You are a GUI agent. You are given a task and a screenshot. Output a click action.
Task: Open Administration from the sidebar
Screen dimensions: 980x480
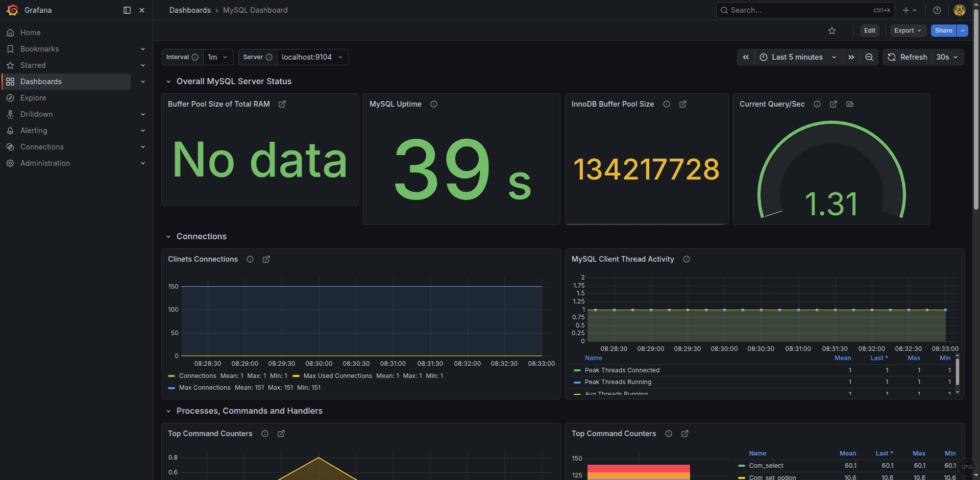coord(45,163)
